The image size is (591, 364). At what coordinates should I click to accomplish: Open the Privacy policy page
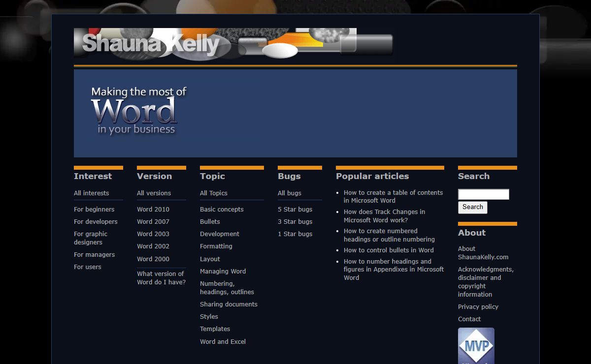(x=478, y=307)
